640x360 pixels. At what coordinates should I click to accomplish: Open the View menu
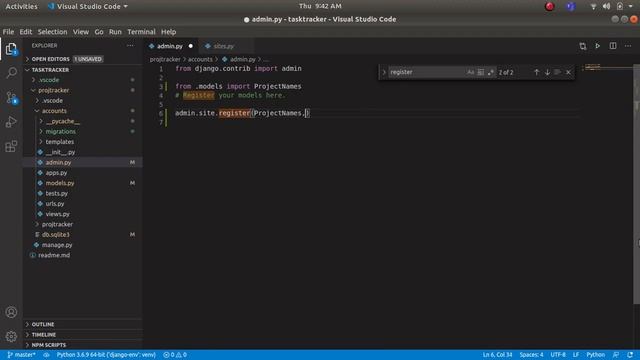(81, 32)
